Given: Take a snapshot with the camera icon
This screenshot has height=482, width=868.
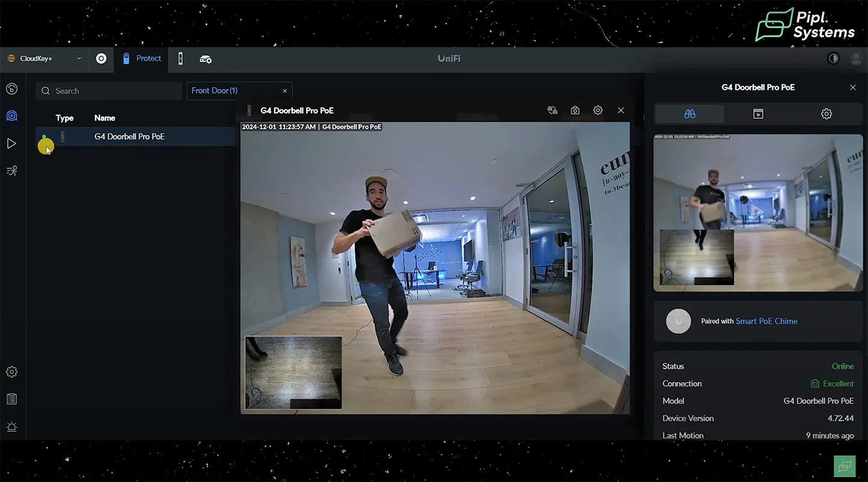Looking at the screenshot, I should 575,110.
